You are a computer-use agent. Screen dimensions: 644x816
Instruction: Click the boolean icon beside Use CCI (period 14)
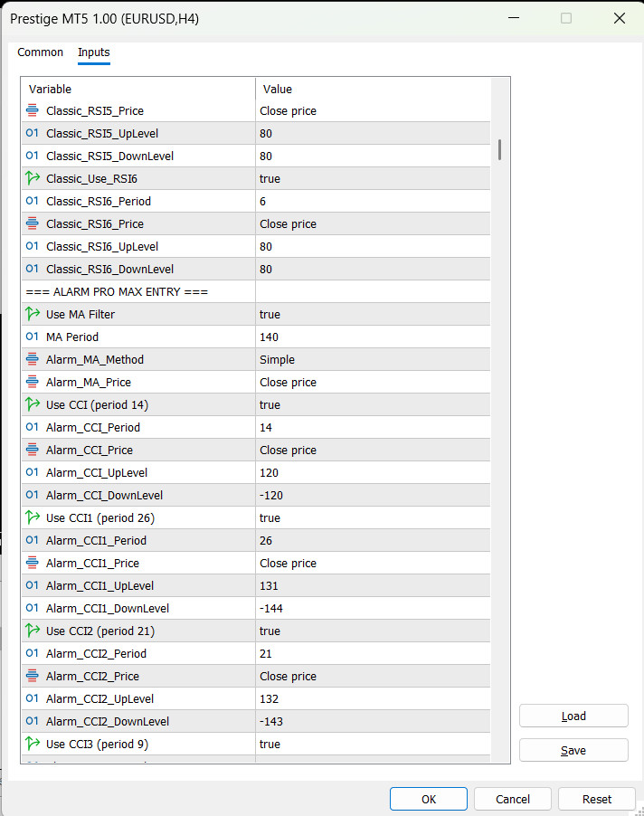tap(33, 404)
